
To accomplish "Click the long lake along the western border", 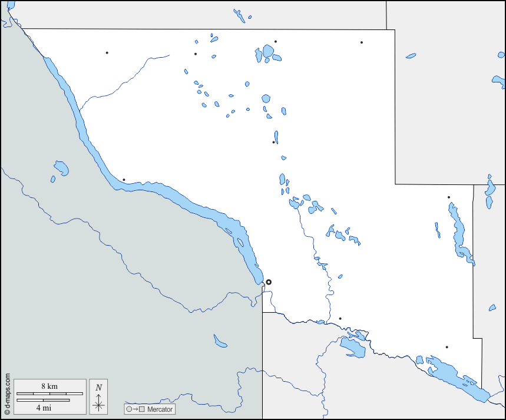I will 177,199.
